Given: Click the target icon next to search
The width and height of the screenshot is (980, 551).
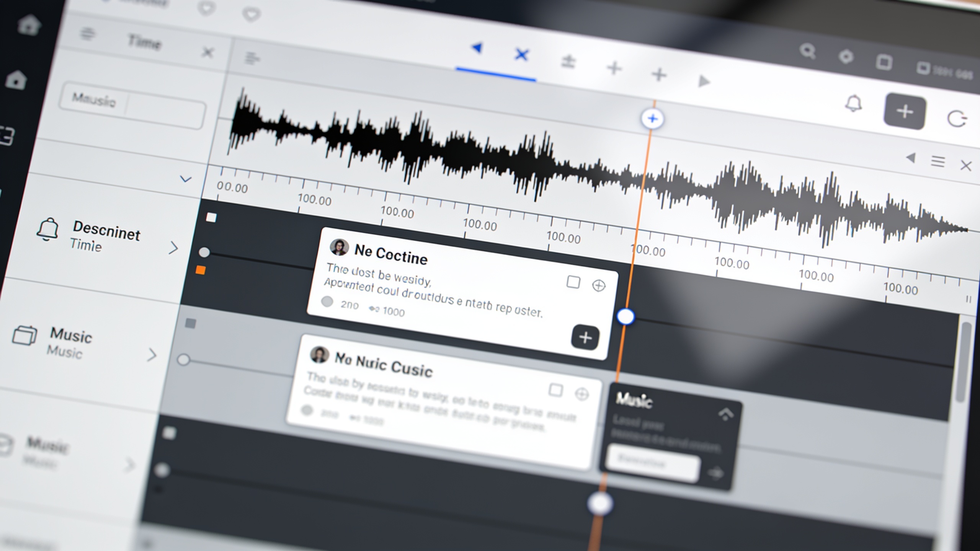Looking at the screenshot, I should 846,57.
